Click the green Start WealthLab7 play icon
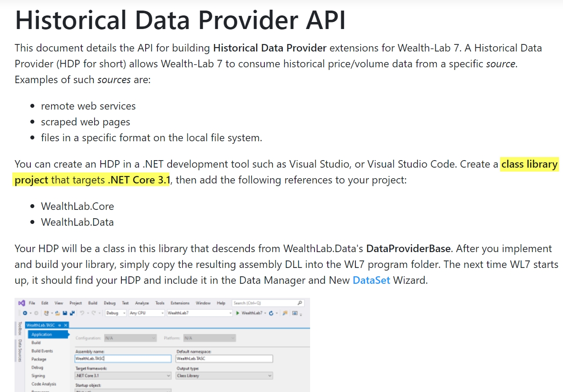The image size is (563, 392). 238,313
